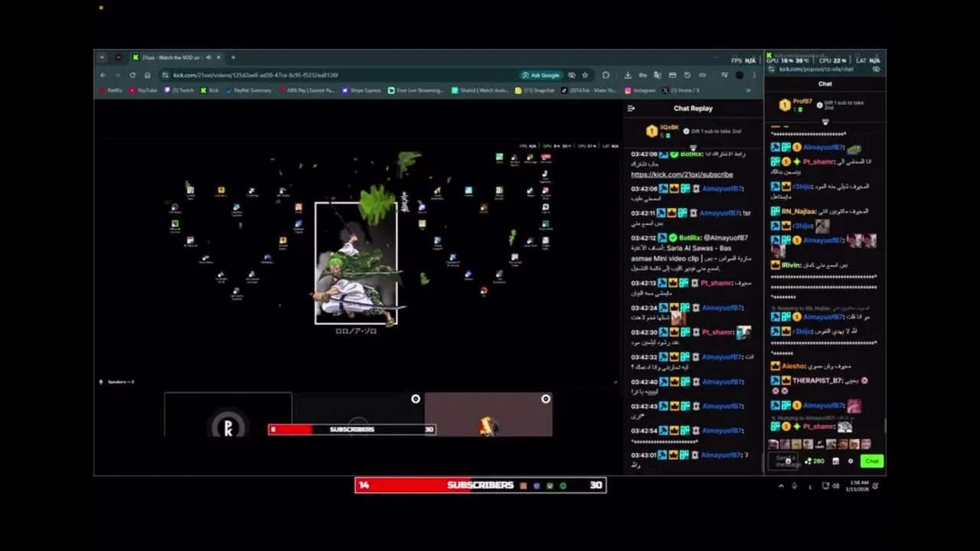Click the 03:42:06 timestamp of the BotRix message
The width and height of the screenshot is (980, 551).
click(644, 154)
